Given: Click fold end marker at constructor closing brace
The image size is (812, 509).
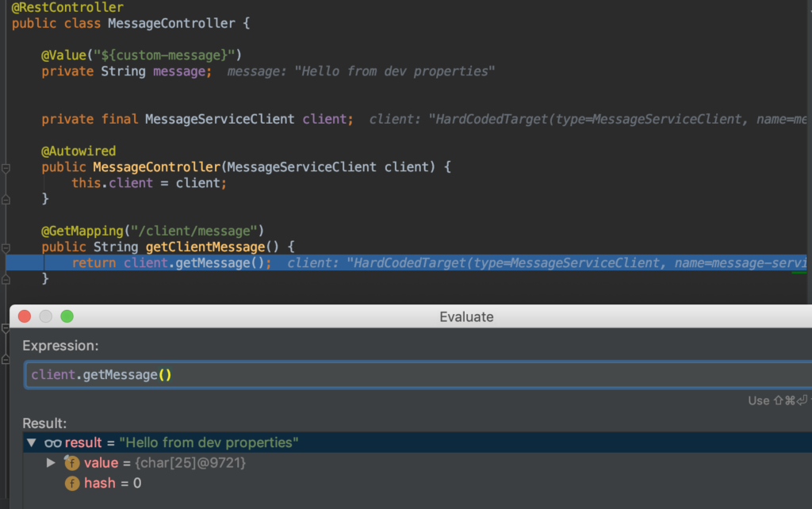Looking at the screenshot, I should pyautogui.click(x=6, y=198).
